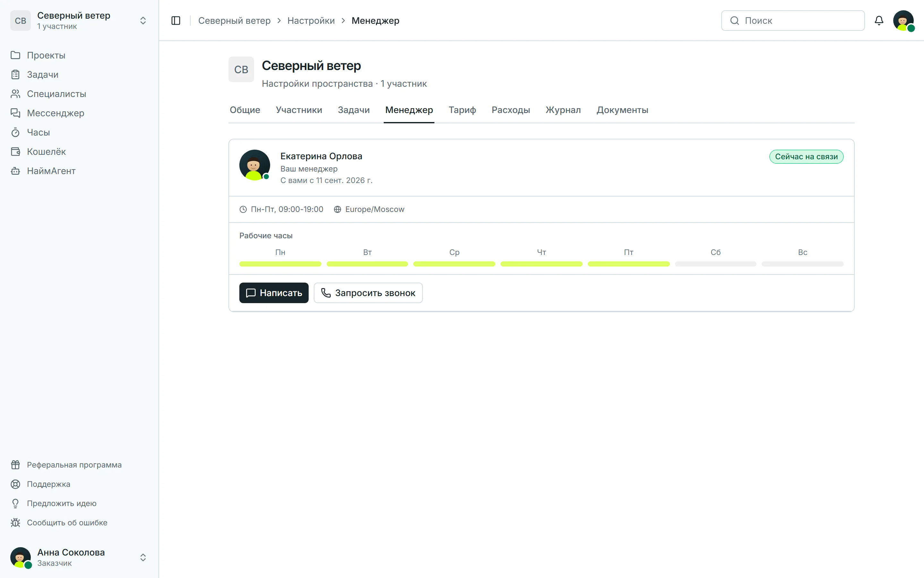Click the Часы timer icon
Viewport: 924px width, 578px height.
[15, 132]
